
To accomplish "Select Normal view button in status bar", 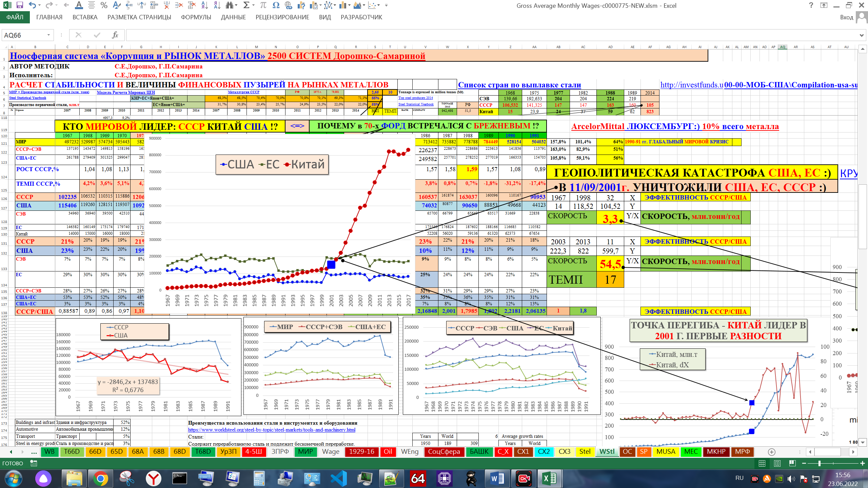I will point(762,463).
